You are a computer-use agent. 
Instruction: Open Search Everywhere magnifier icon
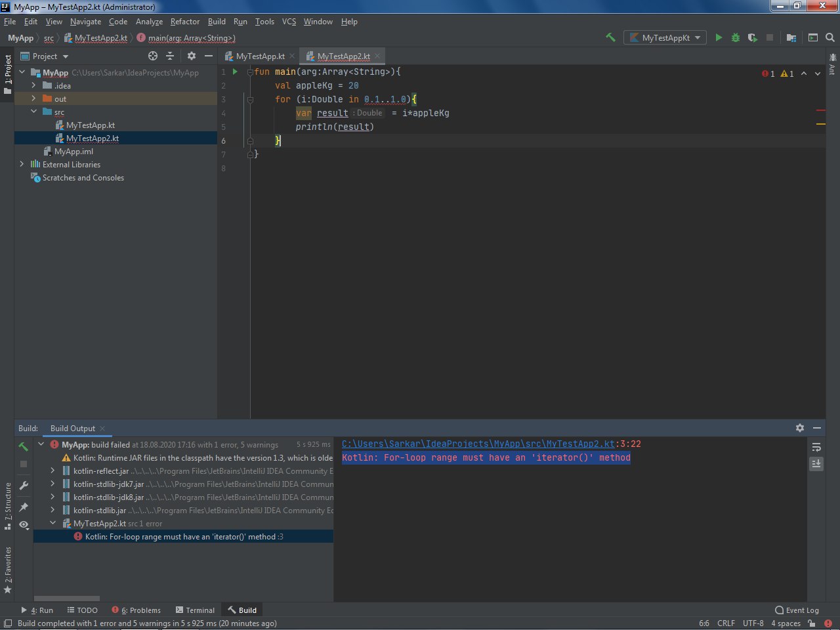(830, 37)
